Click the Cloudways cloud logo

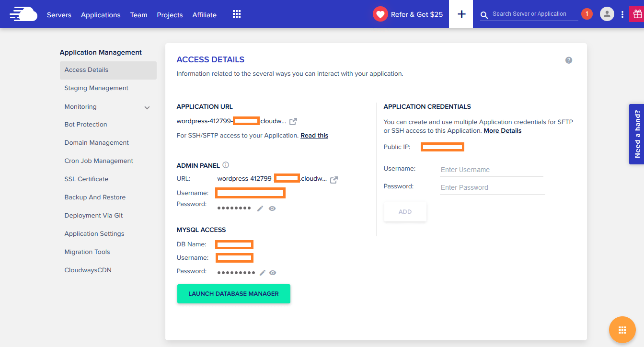point(23,14)
